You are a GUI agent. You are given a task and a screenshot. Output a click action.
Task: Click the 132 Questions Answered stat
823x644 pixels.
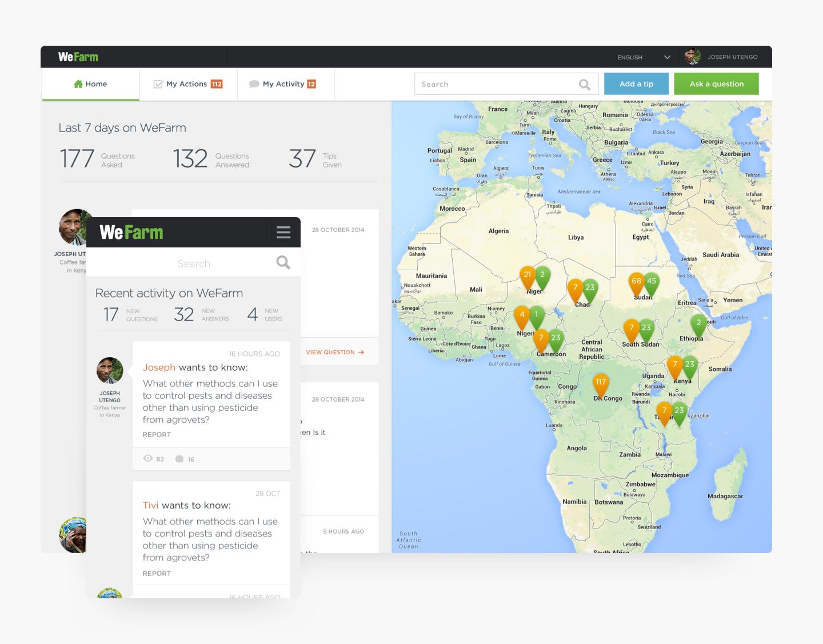pyautogui.click(x=211, y=159)
